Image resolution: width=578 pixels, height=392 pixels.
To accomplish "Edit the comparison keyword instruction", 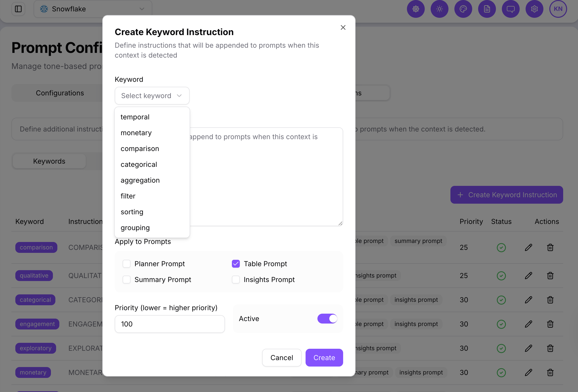I will [529, 247].
